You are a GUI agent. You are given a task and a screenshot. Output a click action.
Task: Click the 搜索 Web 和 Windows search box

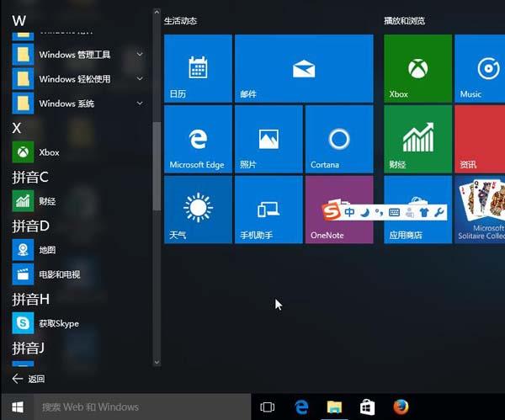pyautogui.click(x=142, y=407)
